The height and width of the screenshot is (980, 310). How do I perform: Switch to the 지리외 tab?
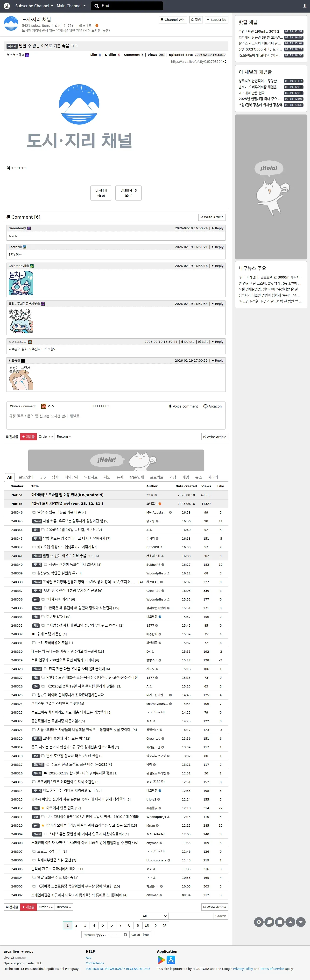click(x=213, y=477)
